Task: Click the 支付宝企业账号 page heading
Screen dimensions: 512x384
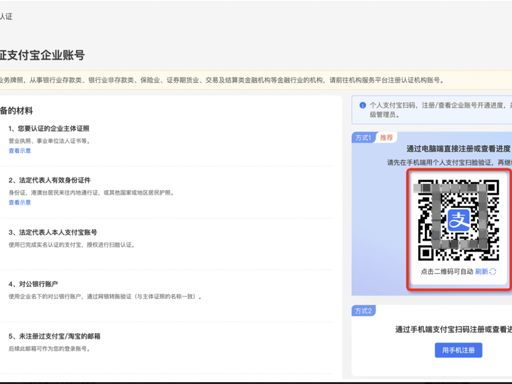Action: tap(42, 55)
